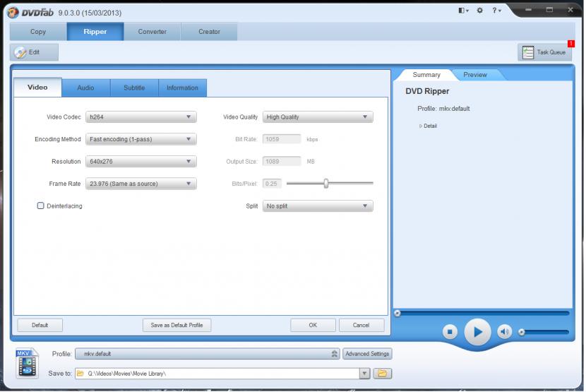Expand the Detail section in Summary

tap(429, 126)
